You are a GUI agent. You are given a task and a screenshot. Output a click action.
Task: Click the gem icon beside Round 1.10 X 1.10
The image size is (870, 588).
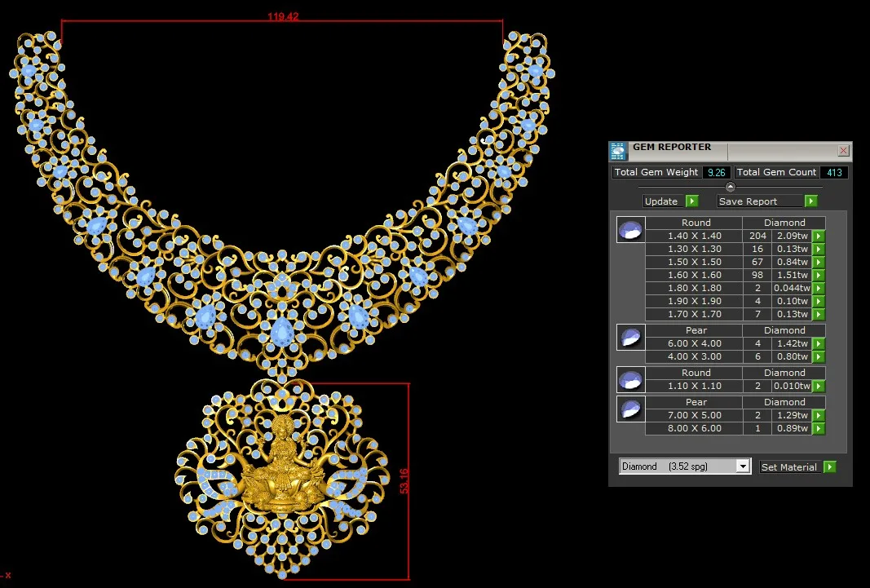click(630, 380)
